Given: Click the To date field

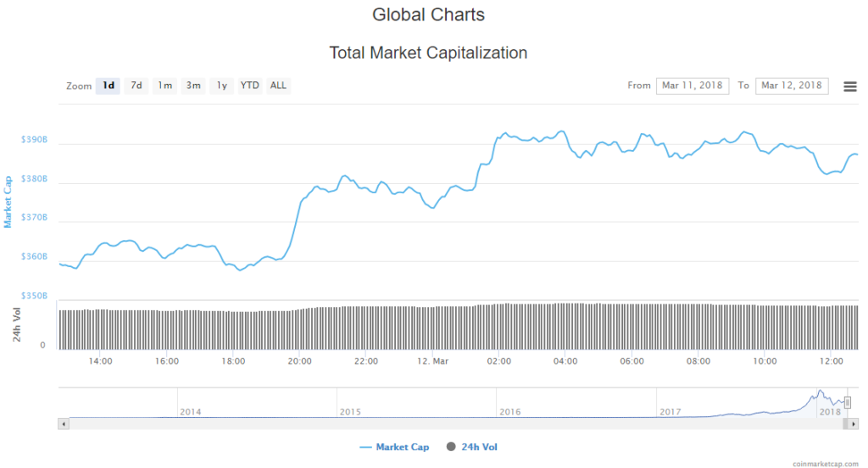Looking at the screenshot, I should pyautogui.click(x=791, y=86).
